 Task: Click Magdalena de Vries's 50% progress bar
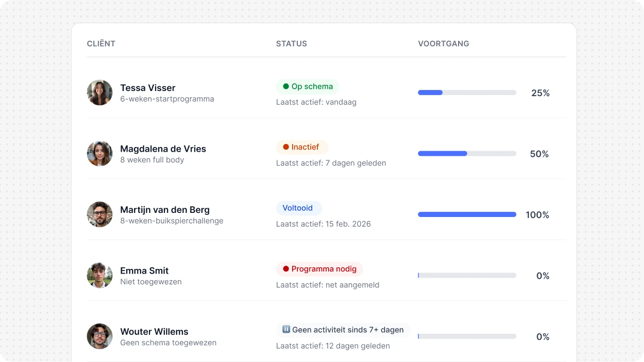pos(467,154)
